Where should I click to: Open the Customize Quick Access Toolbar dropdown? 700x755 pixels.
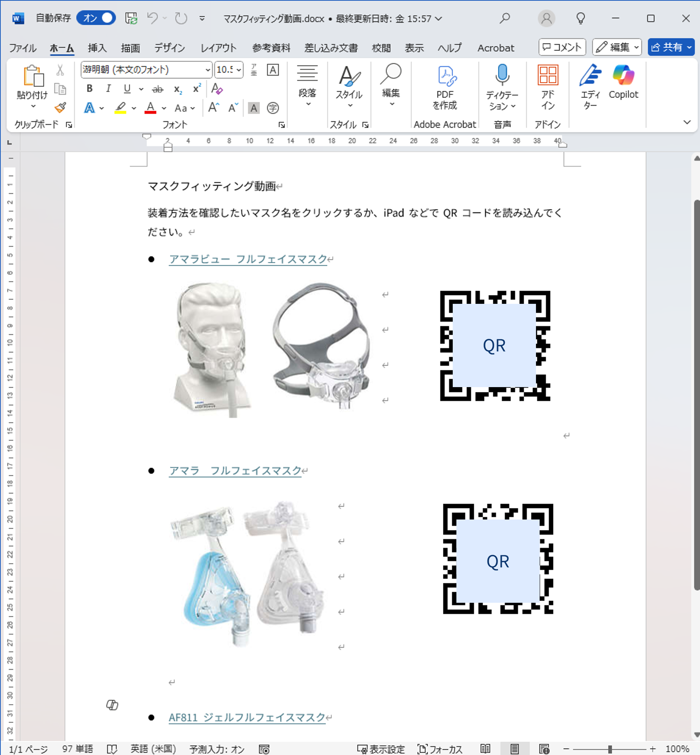202,18
